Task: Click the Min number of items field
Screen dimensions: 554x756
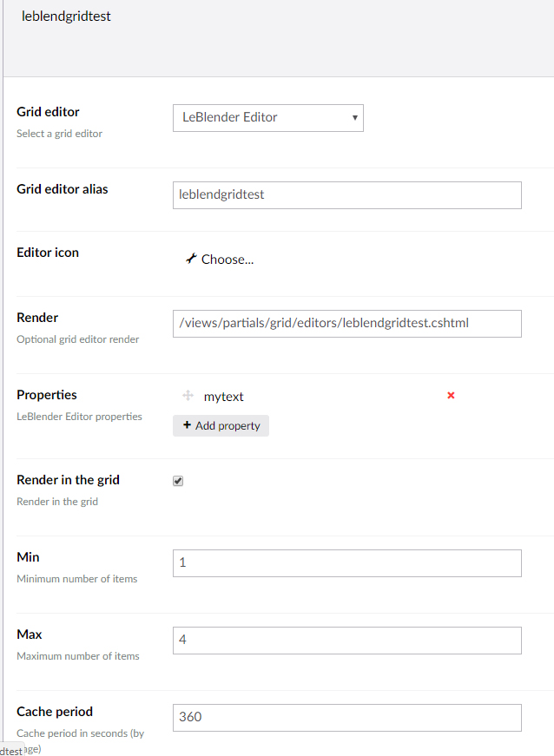Action: click(347, 563)
